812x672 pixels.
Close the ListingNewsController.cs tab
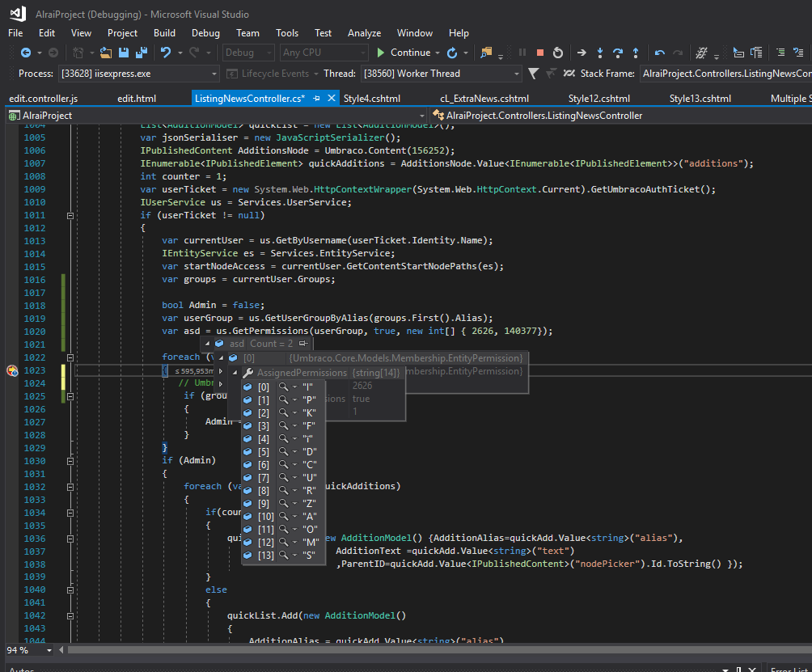pos(332,99)
